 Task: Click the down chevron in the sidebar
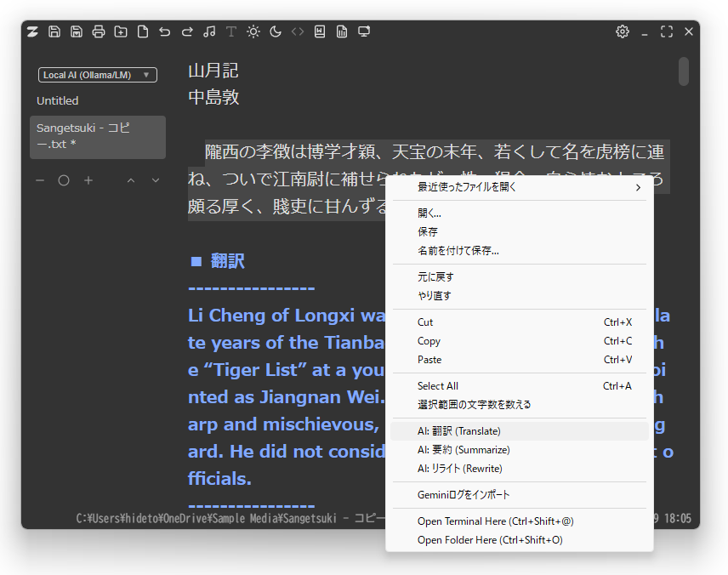pos(155,179)
